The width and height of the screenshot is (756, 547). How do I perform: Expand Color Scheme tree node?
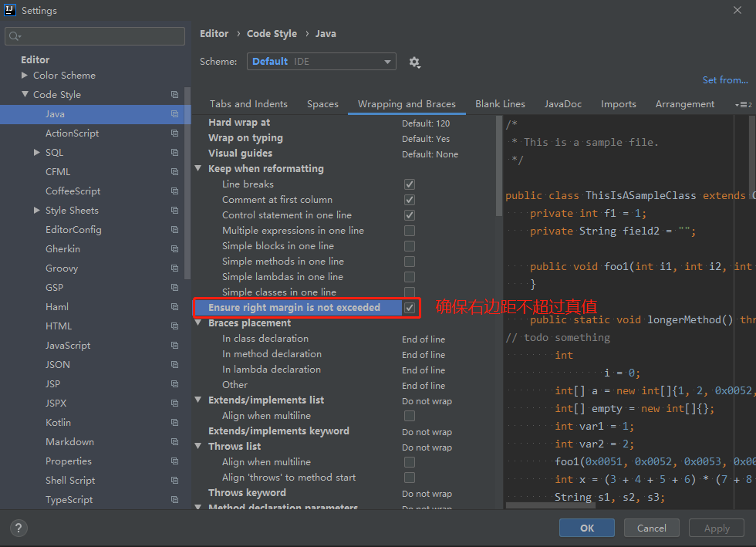coord(25,76)
